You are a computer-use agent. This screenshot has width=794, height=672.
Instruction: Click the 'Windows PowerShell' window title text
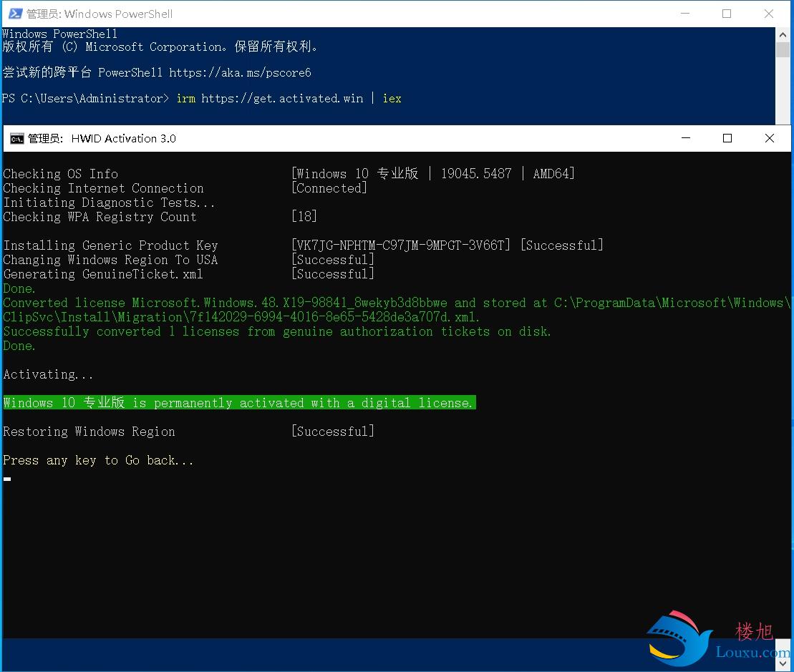119,14
